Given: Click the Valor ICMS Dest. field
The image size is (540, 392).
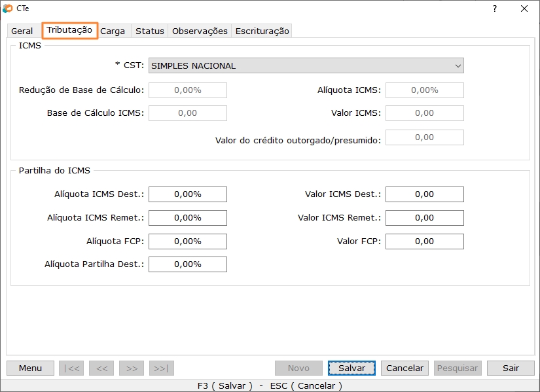Looking at the screenshot, I should coord(424,194).
